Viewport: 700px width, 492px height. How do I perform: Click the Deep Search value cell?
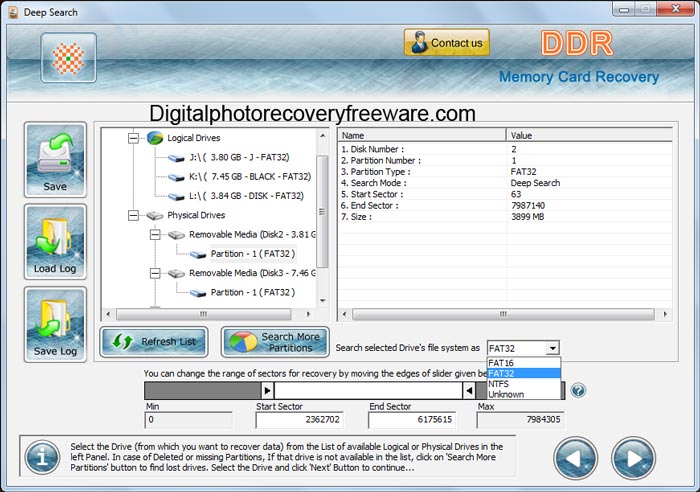click(x=535, y=183)
